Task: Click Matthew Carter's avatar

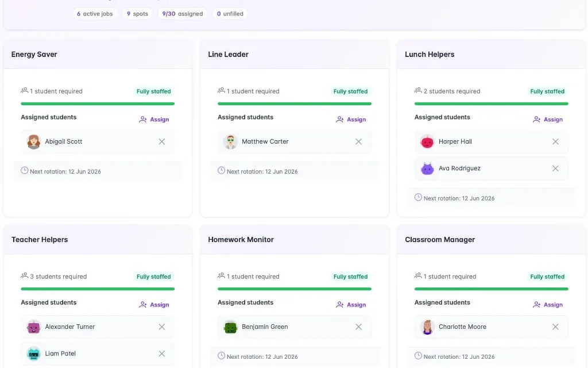Action: (231, 141)
